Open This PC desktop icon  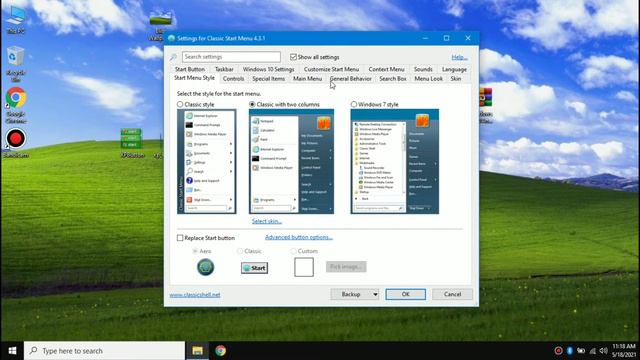(x=16, y=19)
